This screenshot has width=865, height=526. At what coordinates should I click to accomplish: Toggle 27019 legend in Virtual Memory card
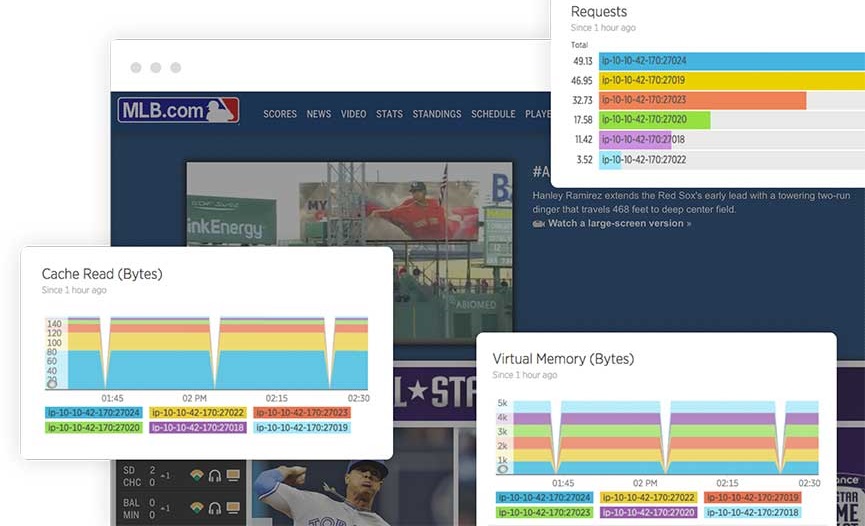pos(752,497)
